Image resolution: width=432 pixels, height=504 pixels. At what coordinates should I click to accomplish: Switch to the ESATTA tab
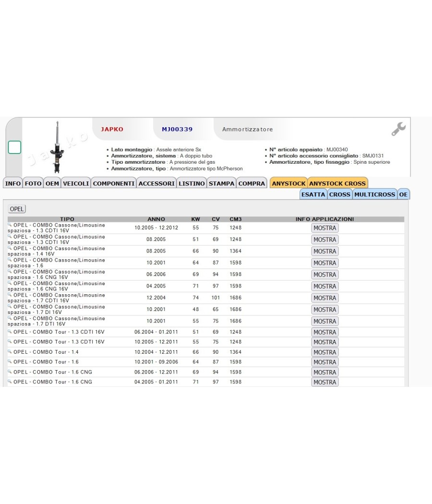[313, 194]
